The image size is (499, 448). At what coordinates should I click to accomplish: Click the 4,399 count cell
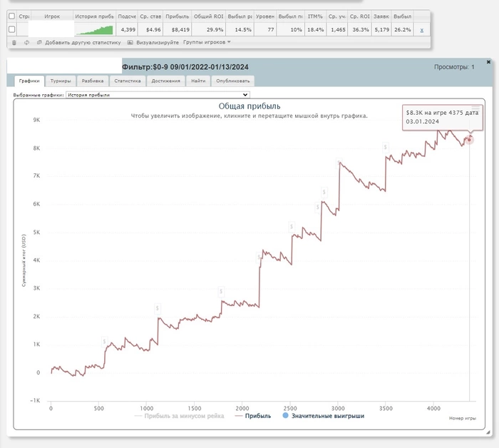[x=128, y=30]
